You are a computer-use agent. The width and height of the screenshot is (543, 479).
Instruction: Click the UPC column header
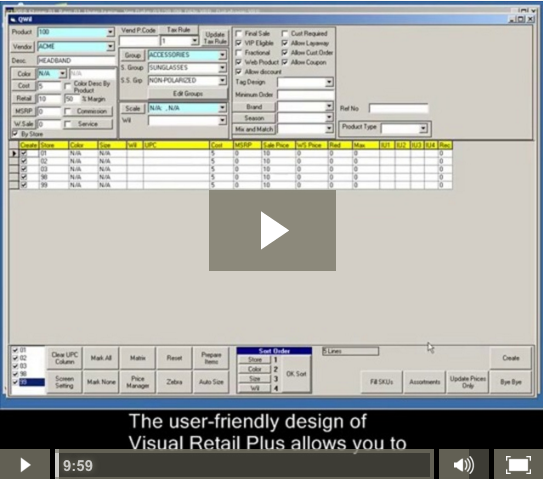(176, 145)
